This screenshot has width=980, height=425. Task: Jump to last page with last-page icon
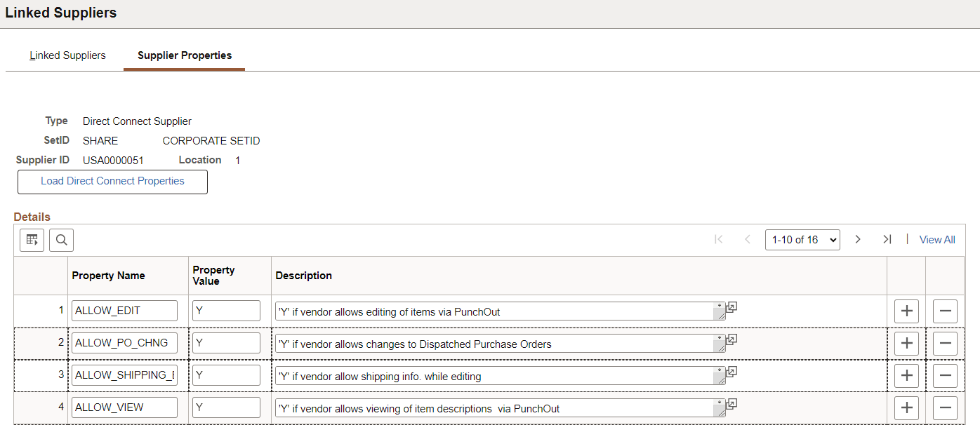887,239
